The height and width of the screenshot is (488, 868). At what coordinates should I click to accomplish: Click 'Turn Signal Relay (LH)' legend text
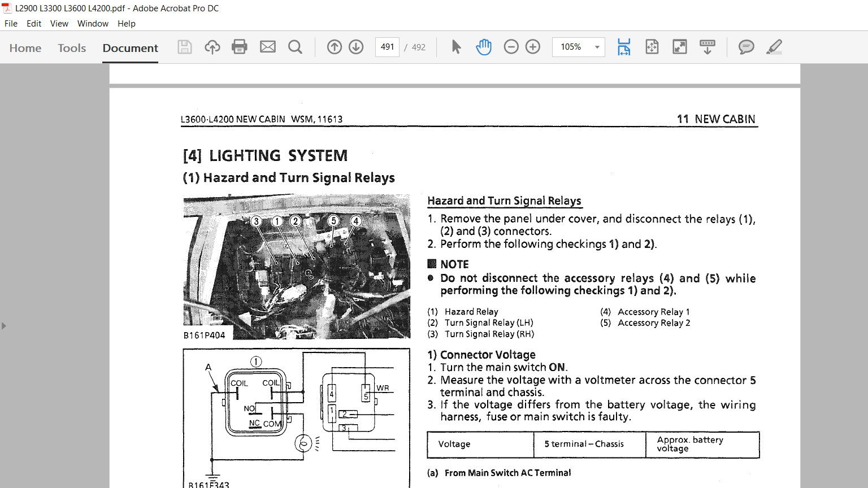[x=489, y=323]
